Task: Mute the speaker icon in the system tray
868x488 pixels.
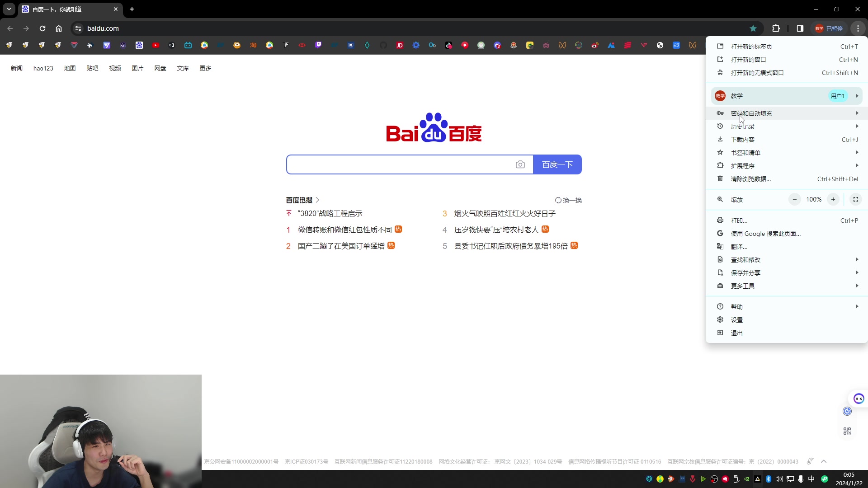Action: [x=779, y=479]
